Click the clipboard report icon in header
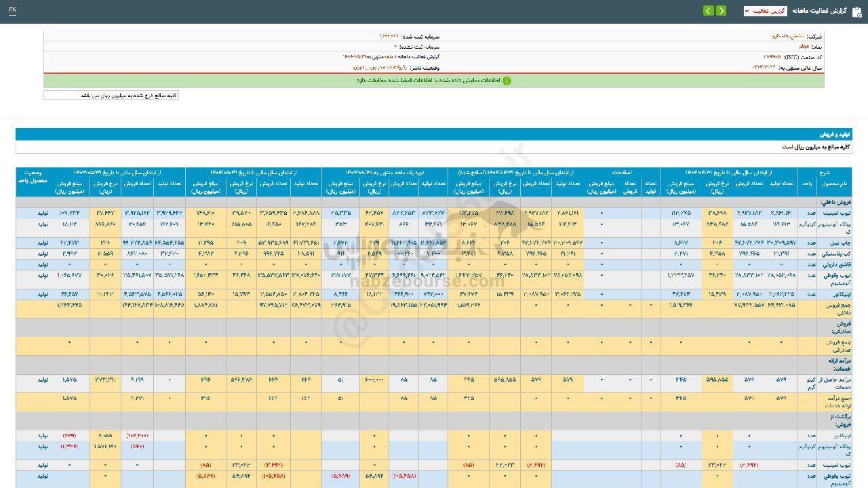The image size is (868, 488). pyautogui.click(x=856, y=11)
